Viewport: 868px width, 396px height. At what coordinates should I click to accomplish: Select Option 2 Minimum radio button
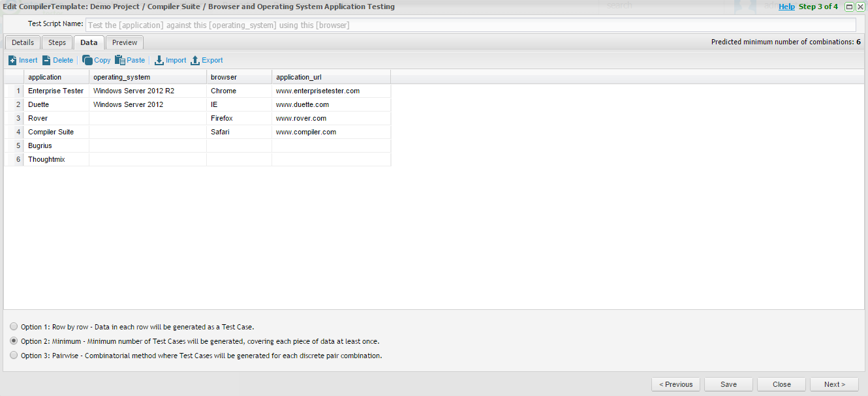click(x=14, y=341)
